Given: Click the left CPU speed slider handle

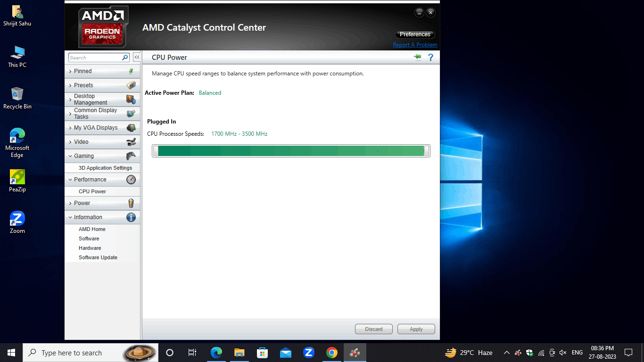Looking at the screenshot, I should click(156, 151).
